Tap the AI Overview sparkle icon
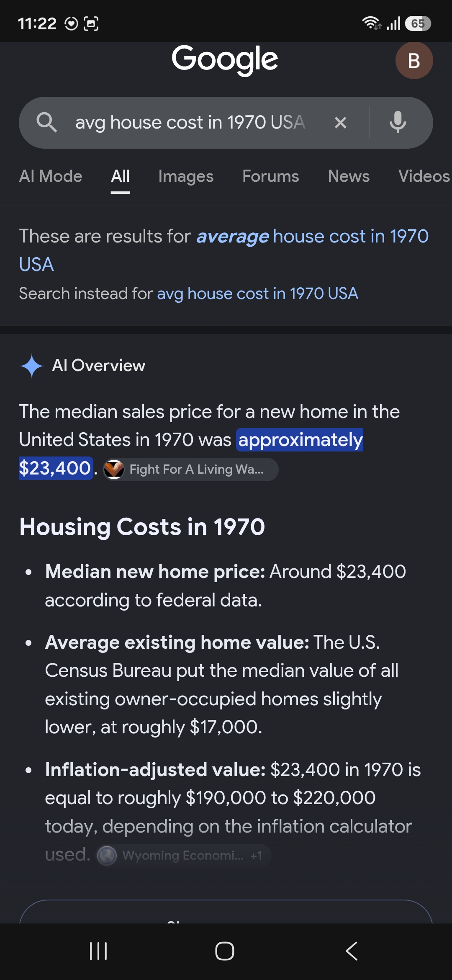The height and width of the screenshot is (980, 452). [x=32, y=366]
